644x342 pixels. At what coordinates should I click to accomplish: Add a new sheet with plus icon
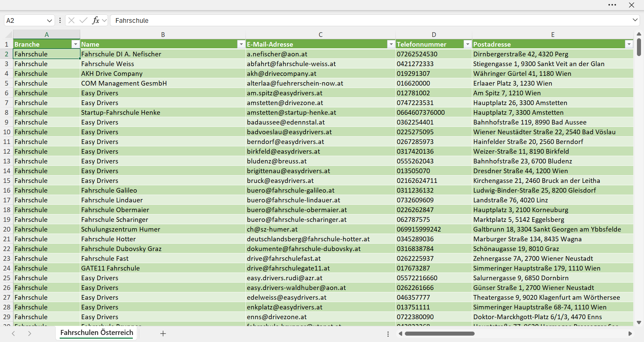[x=163, y=334]
